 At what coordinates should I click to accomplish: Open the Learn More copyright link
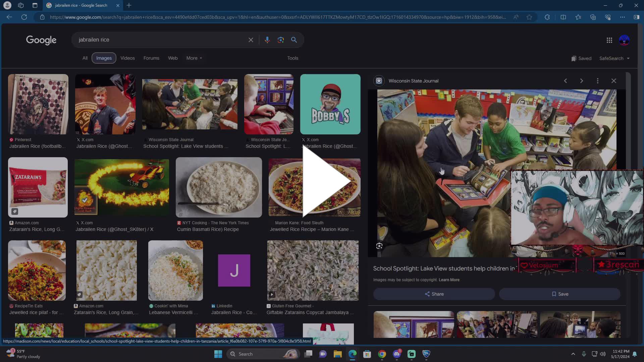tap(449, 280)
